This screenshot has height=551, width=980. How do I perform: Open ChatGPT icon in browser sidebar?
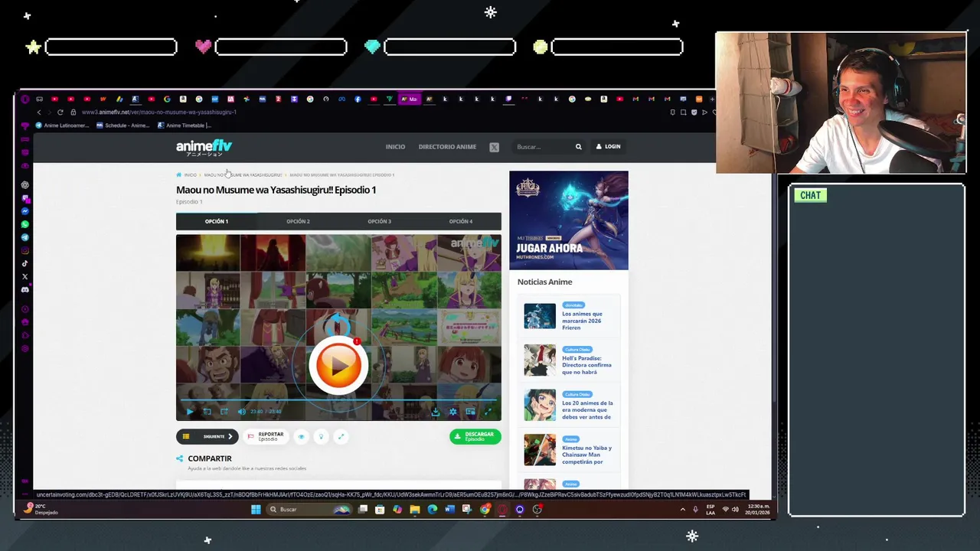25,185
